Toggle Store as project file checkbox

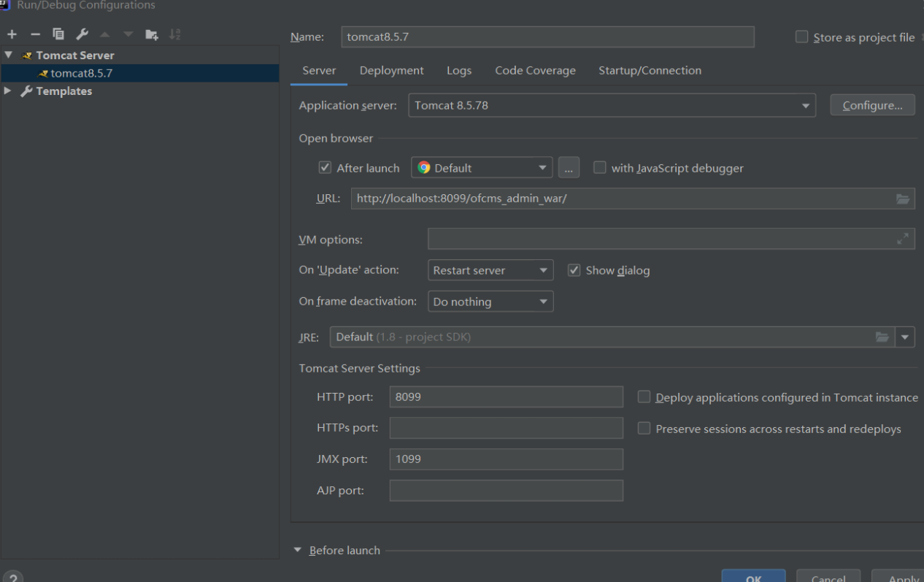[x=802, y=37]
